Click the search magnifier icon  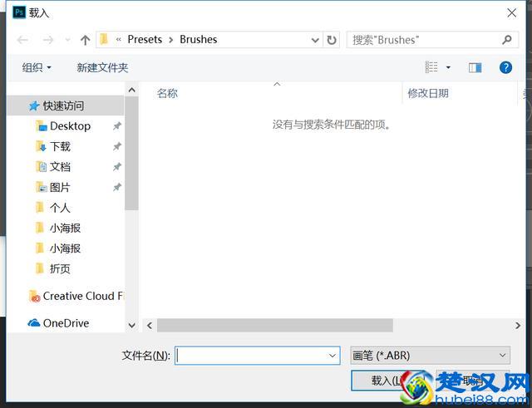tap(507, 40)
